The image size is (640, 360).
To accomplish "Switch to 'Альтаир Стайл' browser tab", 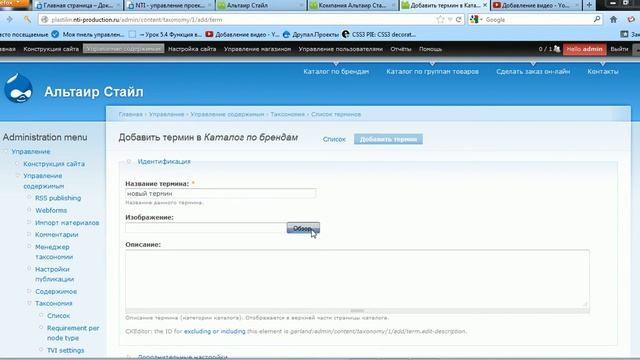I will [x=260, y=5].
